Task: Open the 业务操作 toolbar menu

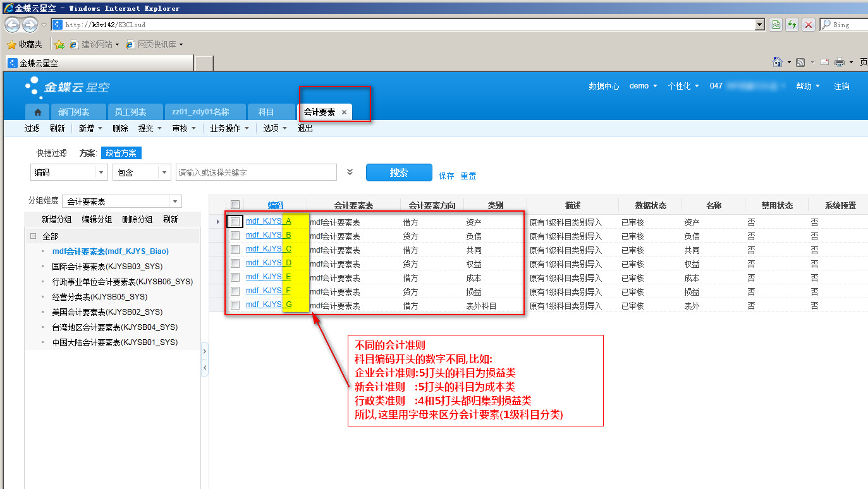Action: [228, 128]
